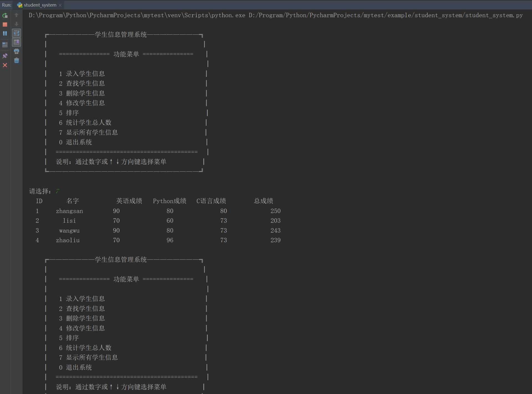The image size is (532, 394).
Task: Click the ID column header
Action: 39,201
